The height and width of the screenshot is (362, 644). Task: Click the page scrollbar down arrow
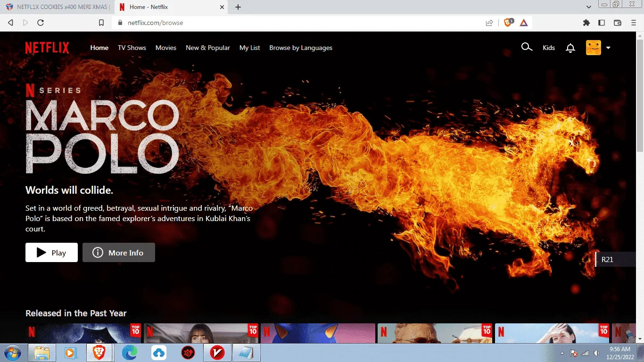(640, 339)
